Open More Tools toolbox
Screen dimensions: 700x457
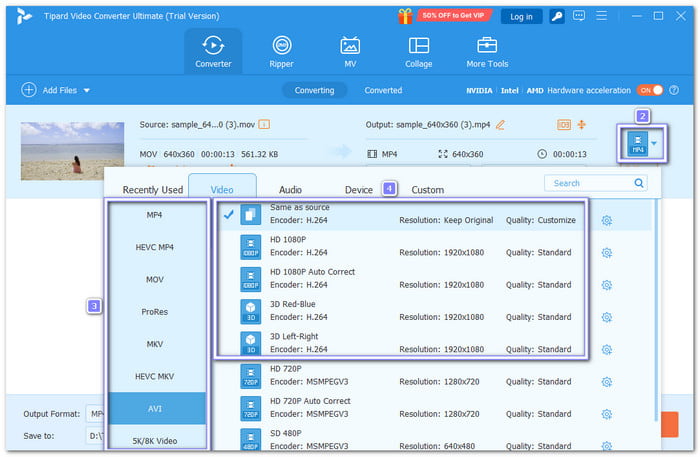(x=488, y=51)
